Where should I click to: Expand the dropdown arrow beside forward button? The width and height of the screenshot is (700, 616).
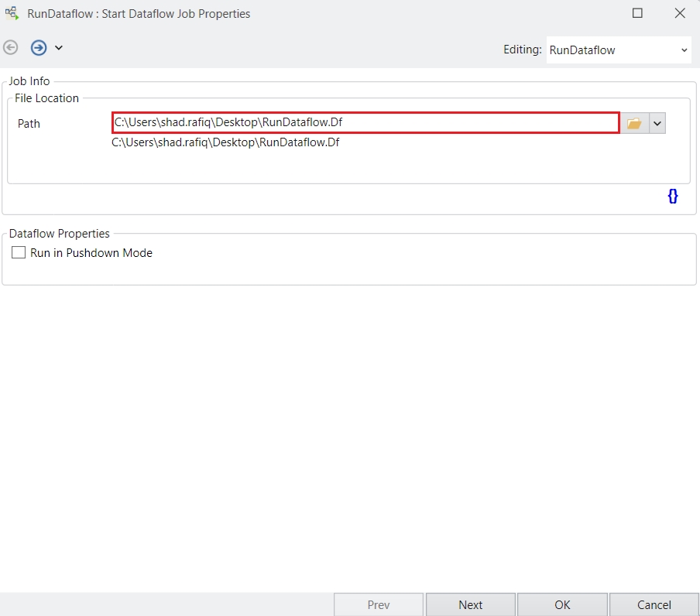pyautogui.click(x=59, y=48)
